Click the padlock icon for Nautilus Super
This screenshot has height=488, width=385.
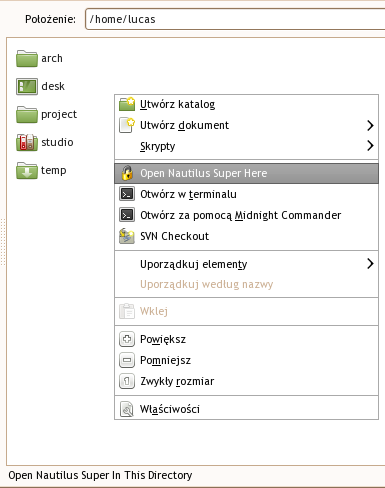[x=127, y=173]
